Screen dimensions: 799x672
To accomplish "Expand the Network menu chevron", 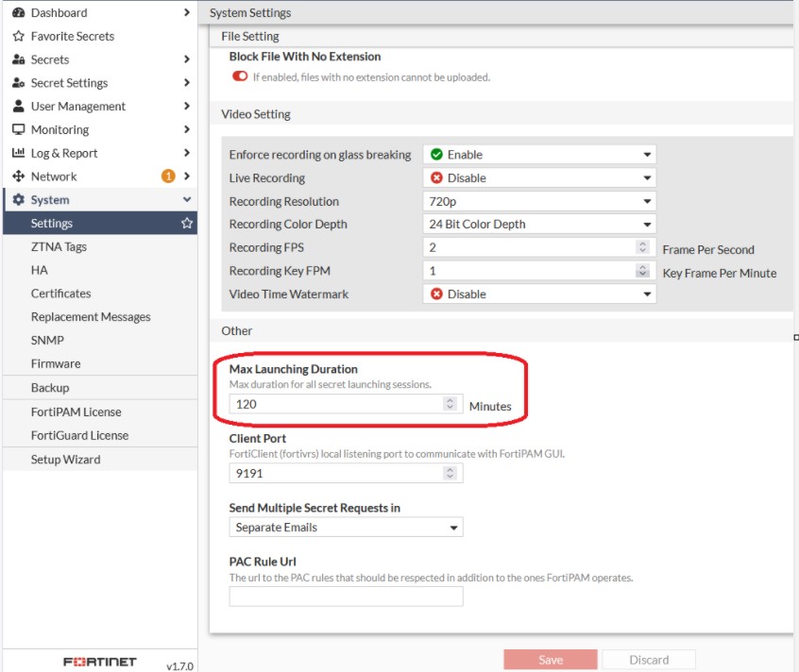I will click(x=186, y=176).
